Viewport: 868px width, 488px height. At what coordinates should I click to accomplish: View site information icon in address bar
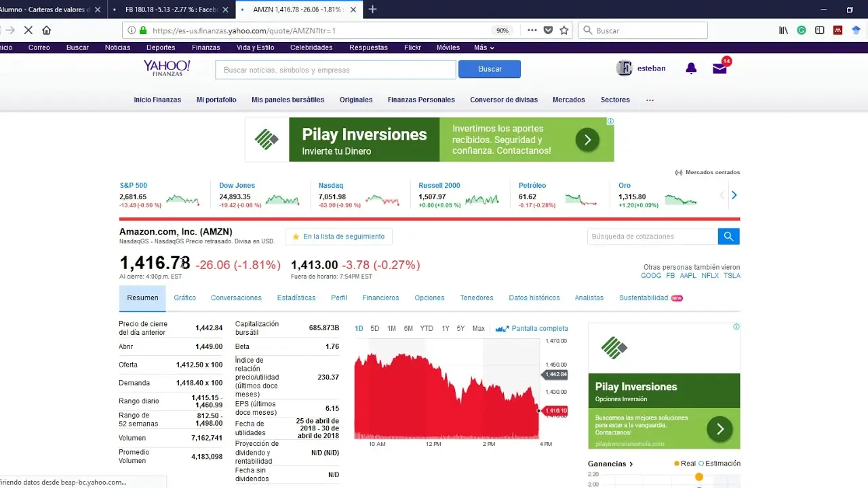[x=132, y=30]
